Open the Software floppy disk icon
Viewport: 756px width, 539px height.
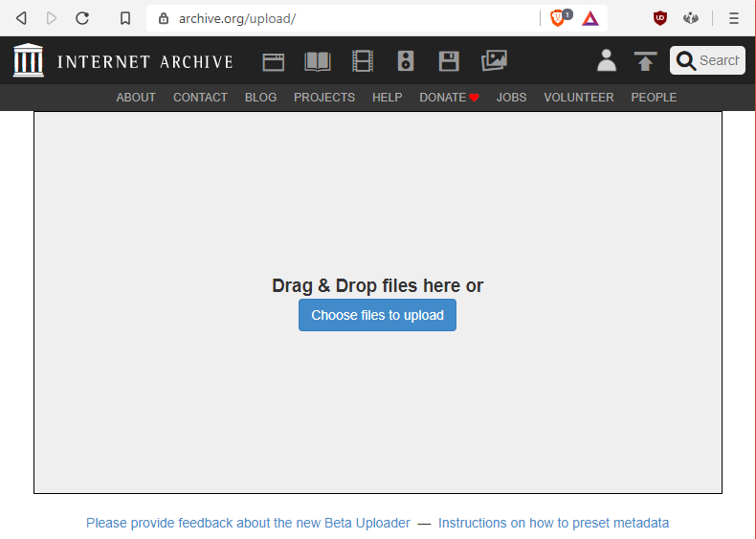click(449, 61)
